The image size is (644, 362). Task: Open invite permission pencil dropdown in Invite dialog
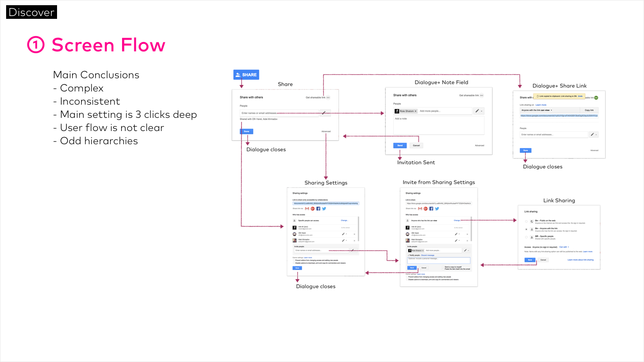[x=466, y=250]
